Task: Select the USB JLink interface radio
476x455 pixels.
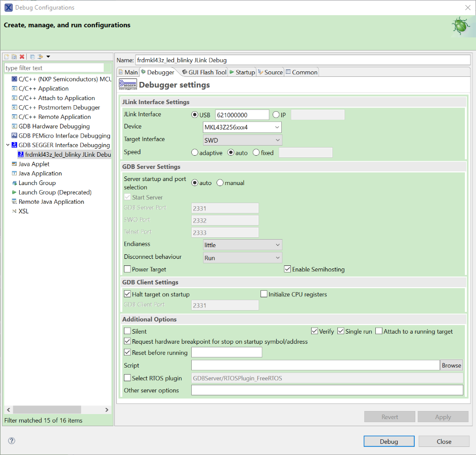Action: click(x=195, y=115)
